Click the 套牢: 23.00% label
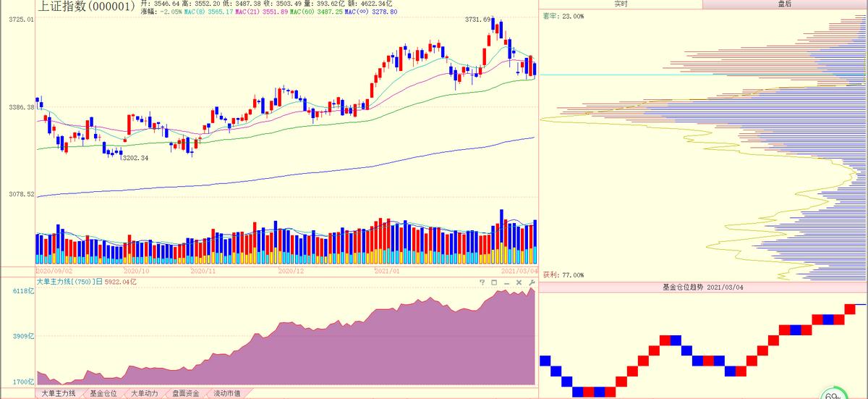868x399 pixels. [563, 16]
